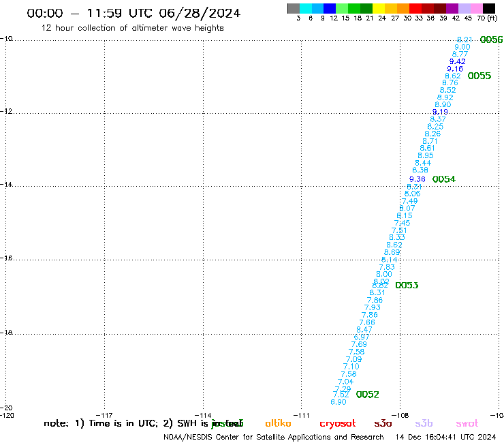This screenshot has width=504, height=443.
Task: Click the wave height value 7.10
Action: pos(351,367)
